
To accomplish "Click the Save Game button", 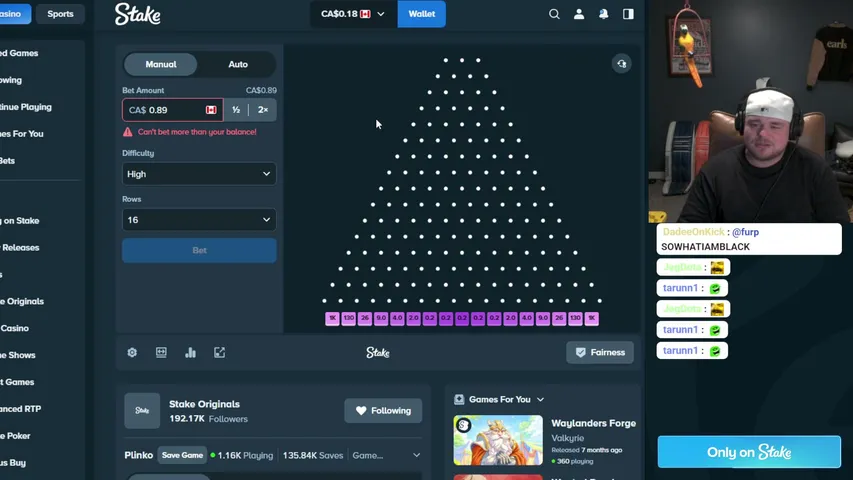I will [182, 456].
